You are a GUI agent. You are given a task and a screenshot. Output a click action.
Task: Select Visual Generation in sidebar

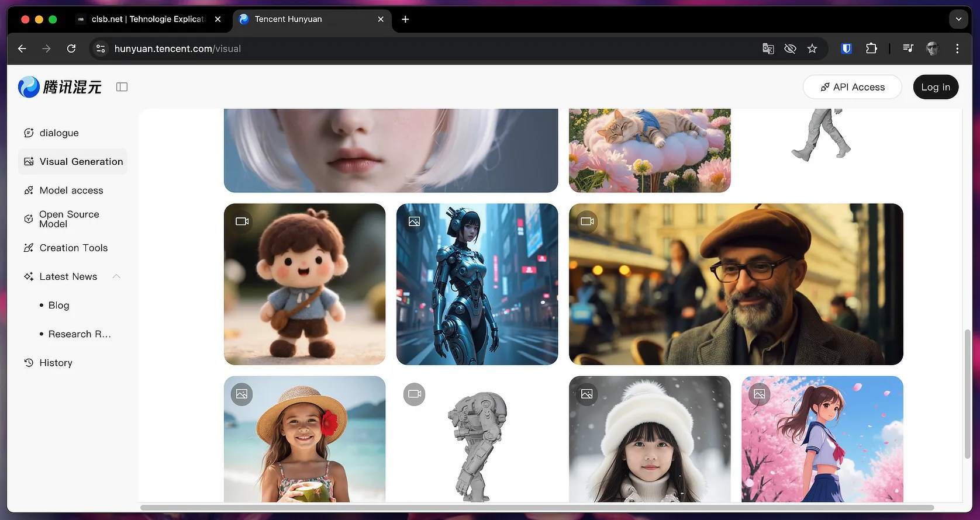[x=73, y=162]
